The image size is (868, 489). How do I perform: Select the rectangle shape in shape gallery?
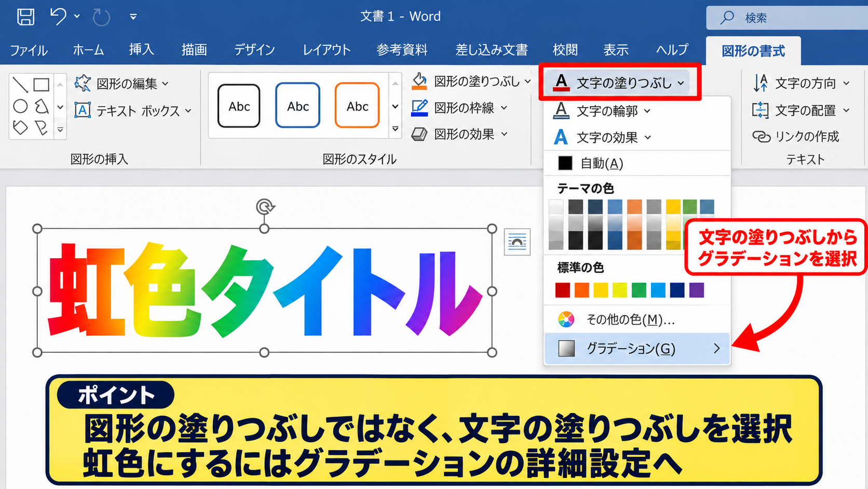point(42,84)
